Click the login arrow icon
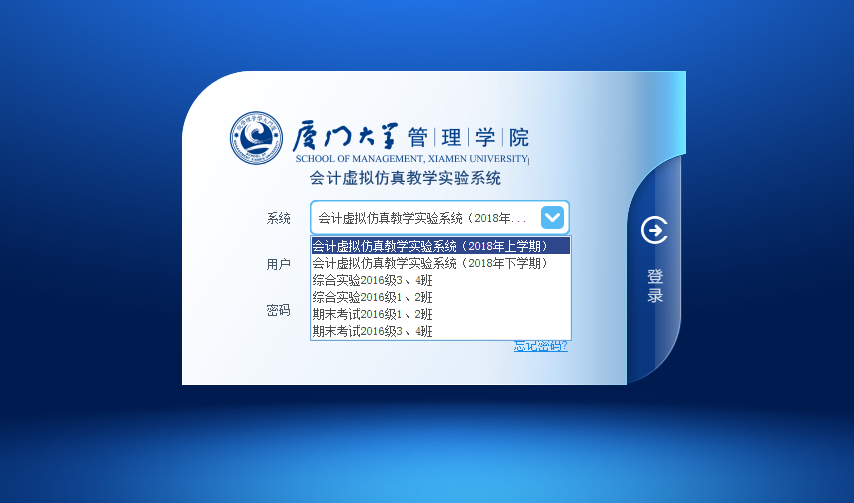The image size is (854, 503). tap(654, 230)
